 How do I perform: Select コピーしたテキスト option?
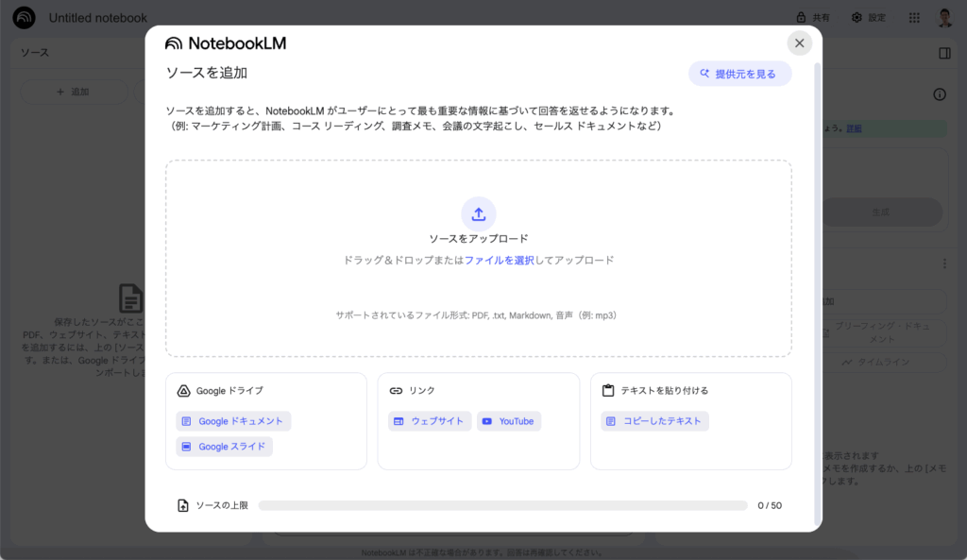coord(654,421)
